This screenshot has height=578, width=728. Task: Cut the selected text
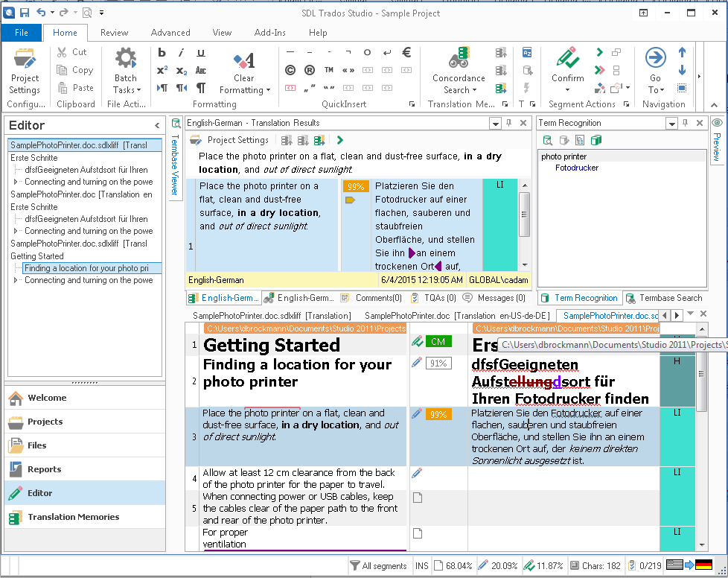pyautogui.click(x=71, y=52)
